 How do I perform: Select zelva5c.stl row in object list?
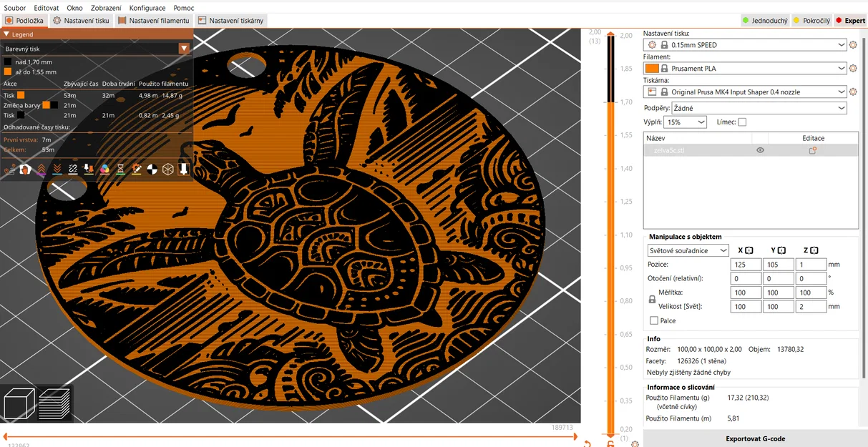(x=751, y=150)
